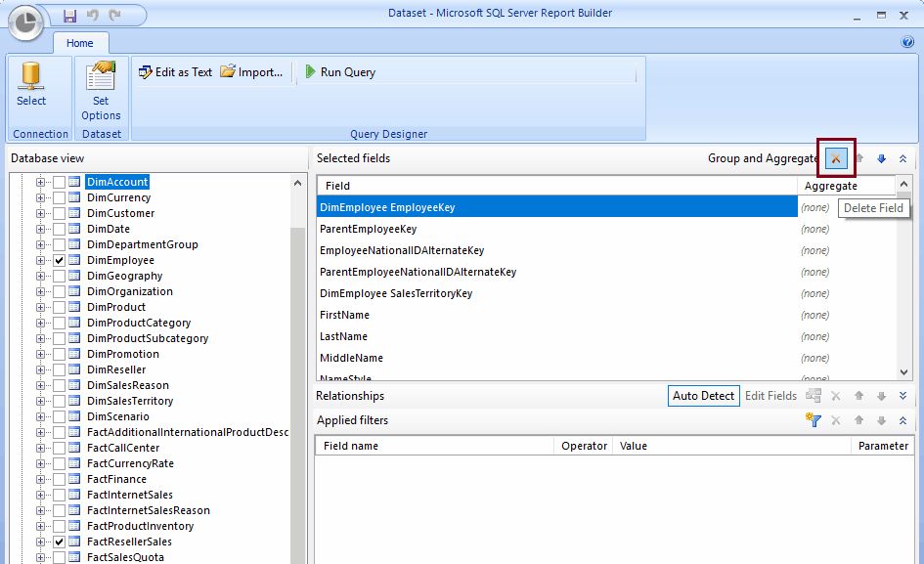This screenshot has height=564, width=924.
Task: Click aggregate (none) for LastName
Action: tap(815, 336)
